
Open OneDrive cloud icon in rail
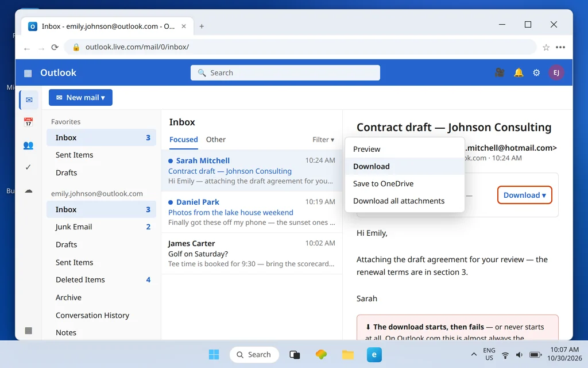pos(29,191)
